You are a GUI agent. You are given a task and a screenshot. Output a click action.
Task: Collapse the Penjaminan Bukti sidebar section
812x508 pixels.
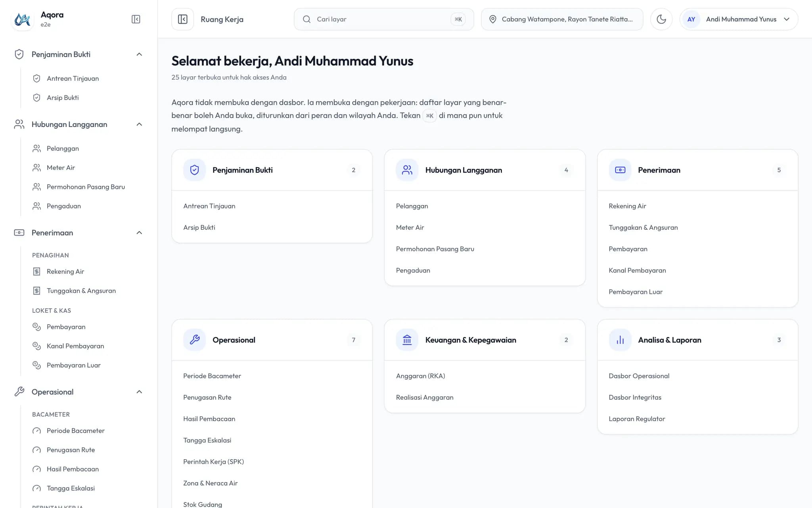(x=139, y=54)
